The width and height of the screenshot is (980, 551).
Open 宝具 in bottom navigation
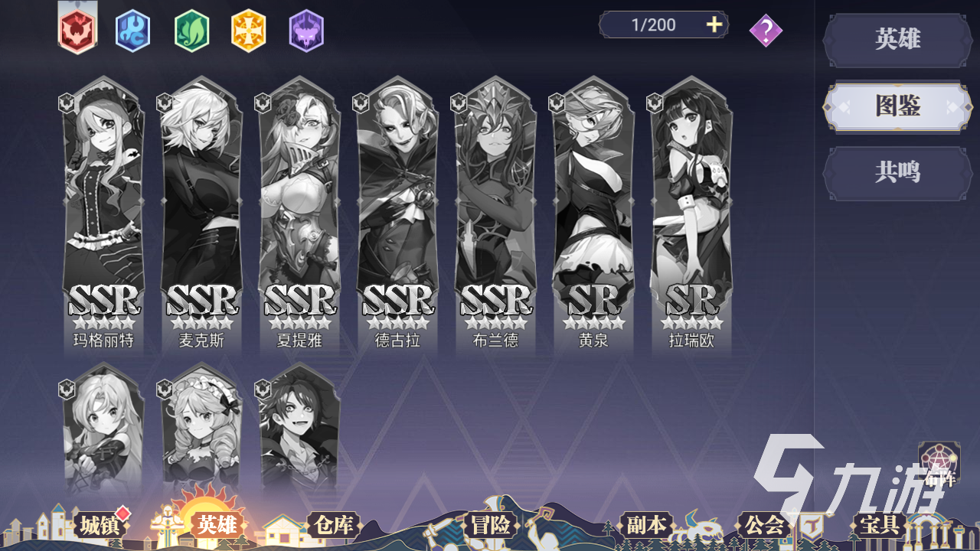(879, 525)
